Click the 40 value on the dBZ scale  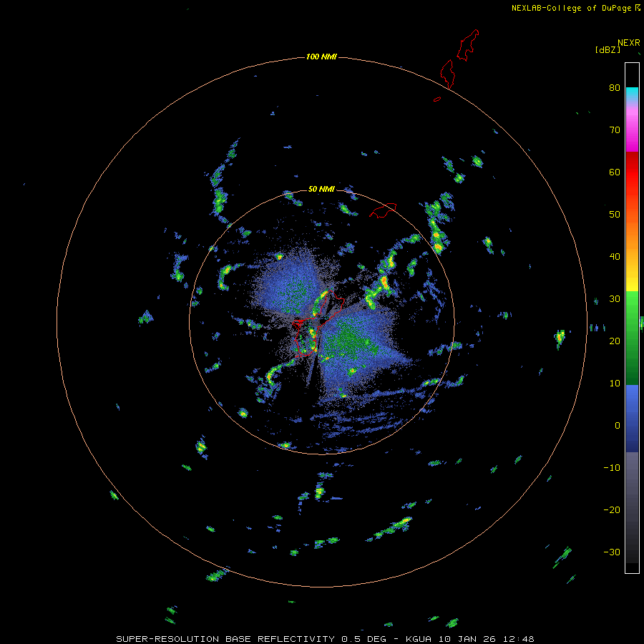615,257
